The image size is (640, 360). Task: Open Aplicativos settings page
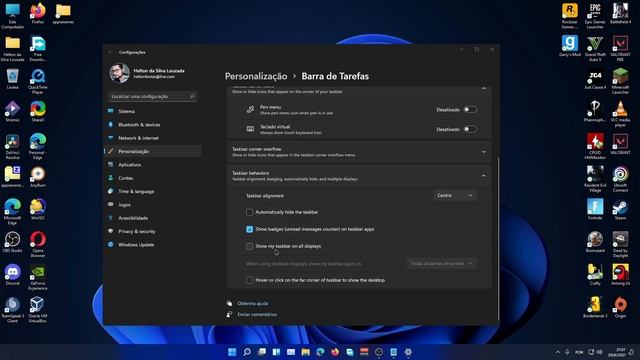(x=153, y=164)
